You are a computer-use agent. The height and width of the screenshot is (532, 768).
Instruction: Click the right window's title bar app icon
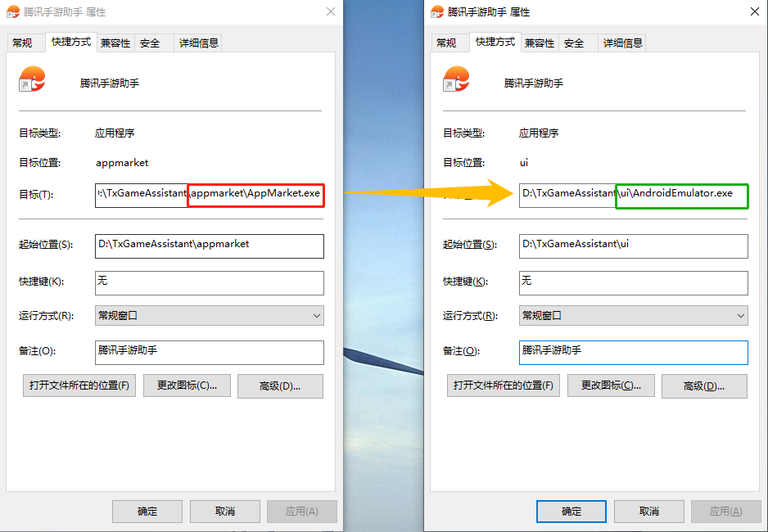point(437,11)
